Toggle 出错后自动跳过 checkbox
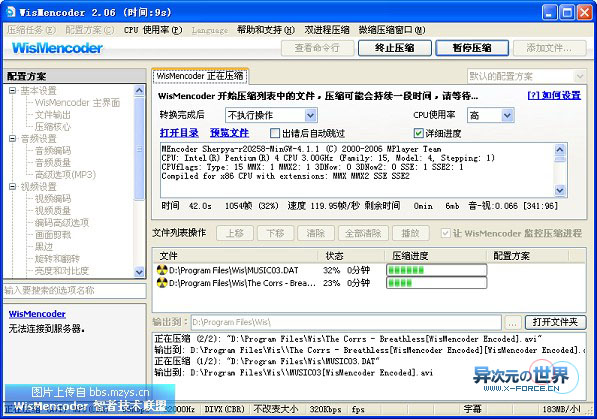This screenshot has height=419, width=597. point(275,133)
